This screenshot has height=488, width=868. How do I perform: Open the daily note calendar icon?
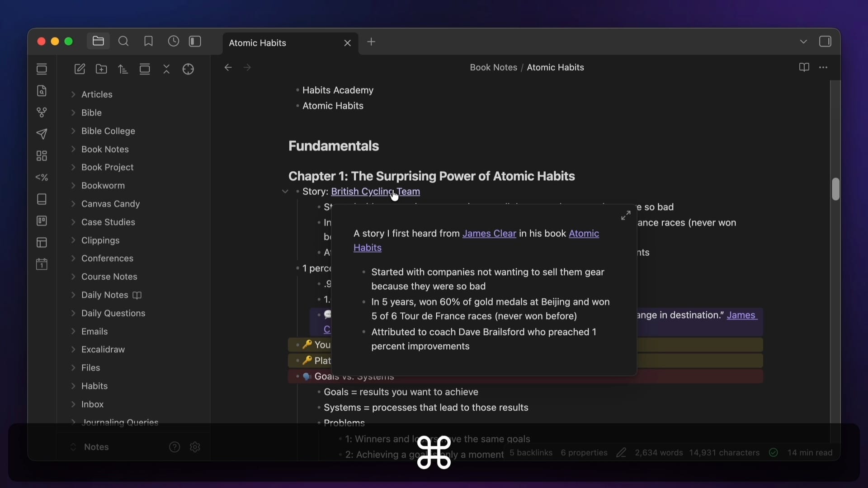[x=42, y=264]
